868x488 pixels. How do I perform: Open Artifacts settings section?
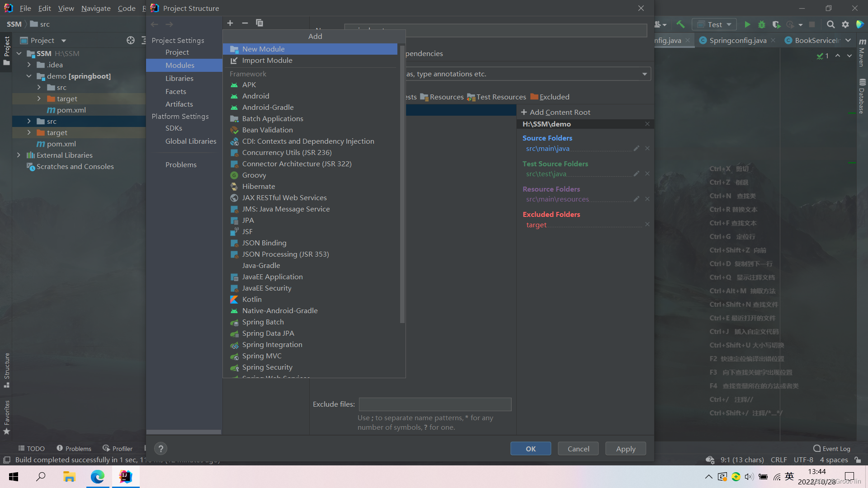coord(179,104)
